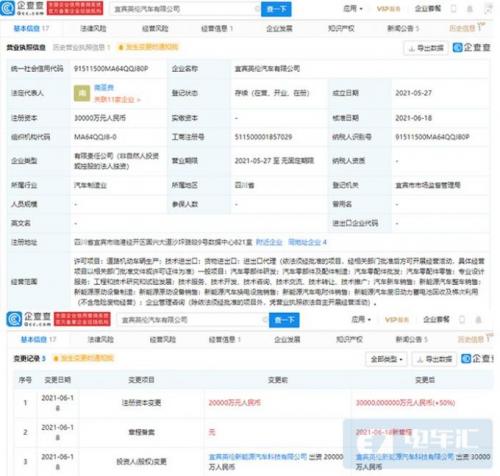Image resolution: width=500 pixels, height=476 pixels.
Task: Select 经营信息 1 tab above 营业执照信息
Action: [x=217, y=28]
